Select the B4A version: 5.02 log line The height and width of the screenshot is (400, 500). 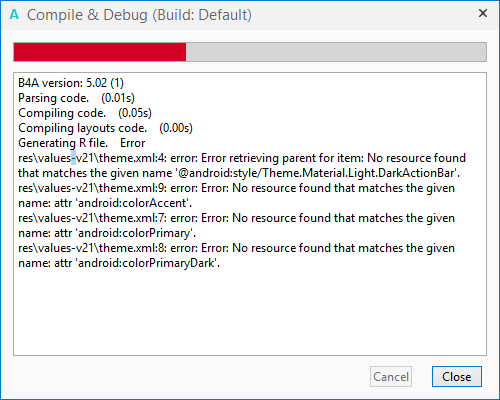pyautogui.click(x=71, y=83)
